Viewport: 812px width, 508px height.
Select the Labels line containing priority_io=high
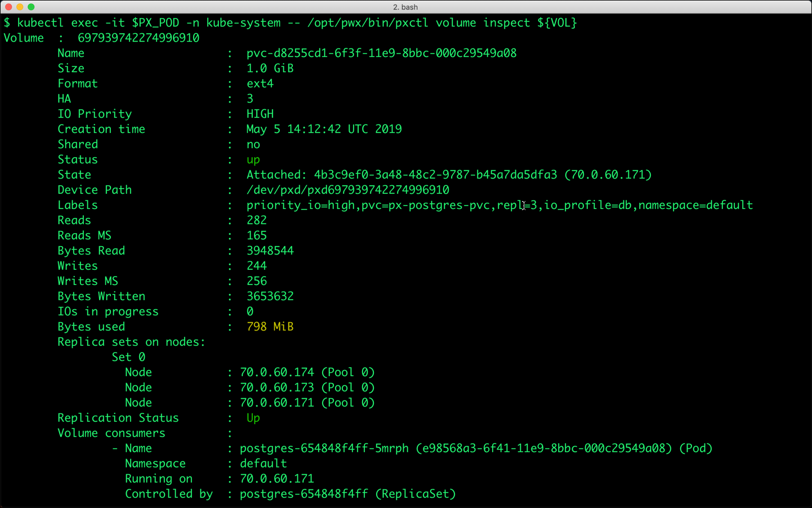[499, 204]
